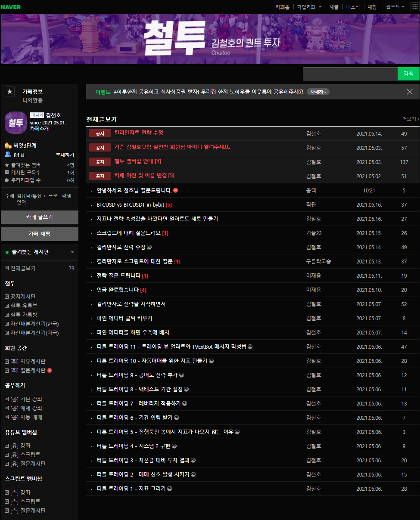The height and width of the screenshot is (520, 420).
Task: Open 내소식 in the top menu
Action: point(353,7)
